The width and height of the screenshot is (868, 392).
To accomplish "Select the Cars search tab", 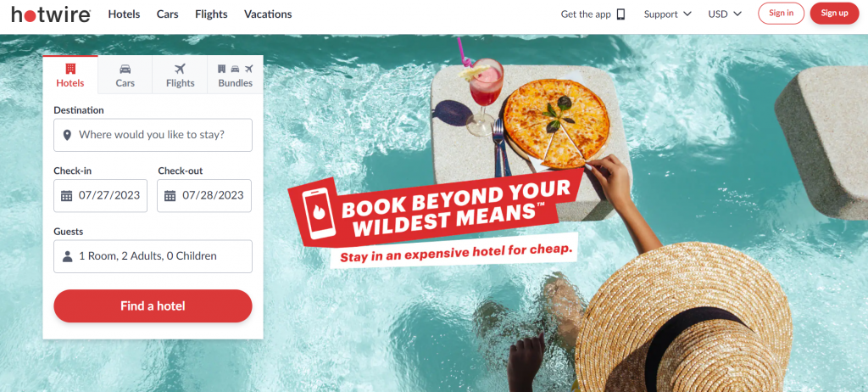I will tap(125, 75).
